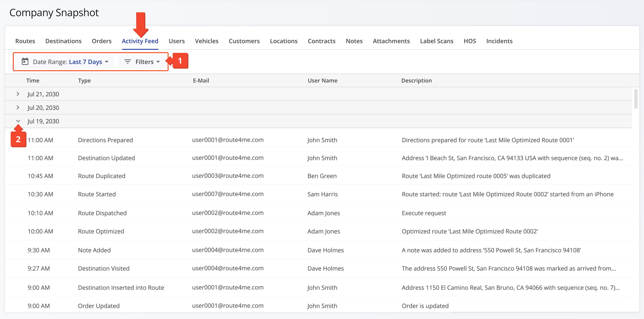Viewport: 644px width, 319px height.
Task: Click John Smith in Directions Prepared row
Action: [x=322, y=140]
